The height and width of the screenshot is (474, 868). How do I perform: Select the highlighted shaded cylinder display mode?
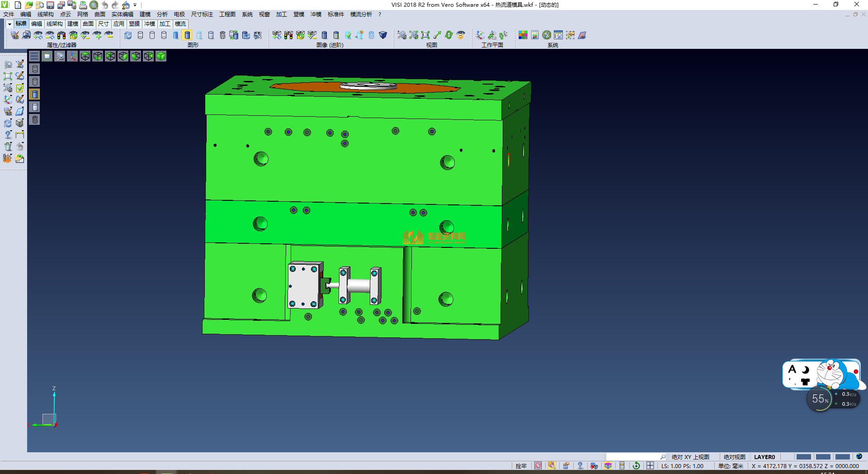(x=187, y=35)
